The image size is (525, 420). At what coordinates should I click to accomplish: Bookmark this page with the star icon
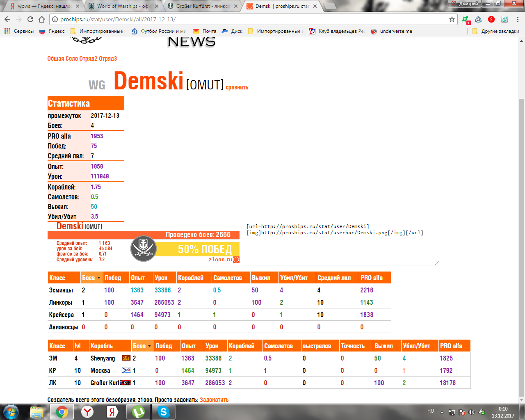[452, 19]
